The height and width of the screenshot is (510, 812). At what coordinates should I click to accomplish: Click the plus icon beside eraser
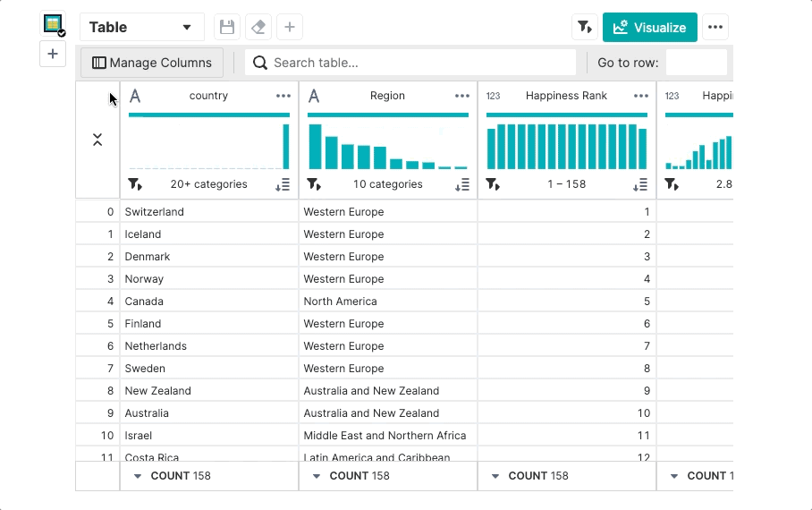pos(289,27)
